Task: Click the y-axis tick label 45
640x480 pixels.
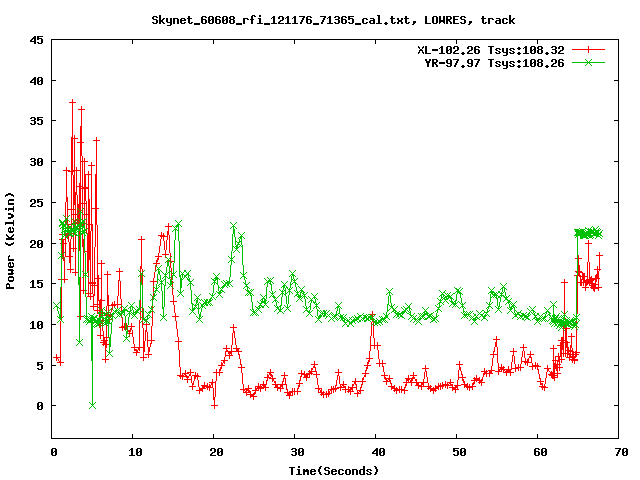Action: pyautogui.click(x=36, y=40)
